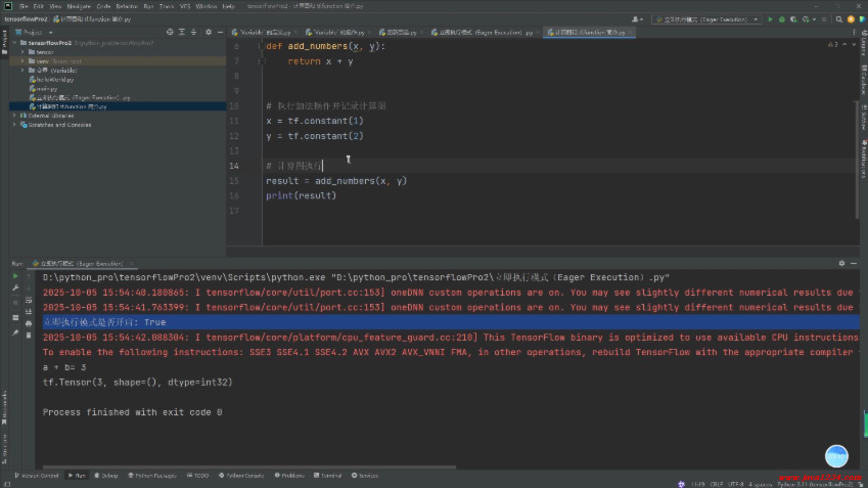The image size is (868, 488).
Task: Open Project panel settings gear
Action: [208, 32]
